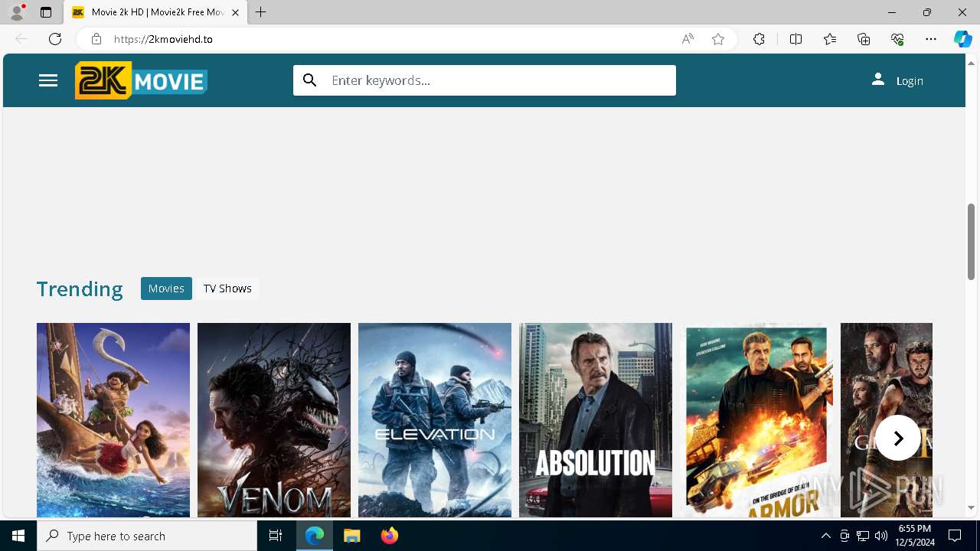Switch Trending to TV Shows
This screenshot has height=551, width=980.
point(227,289)
